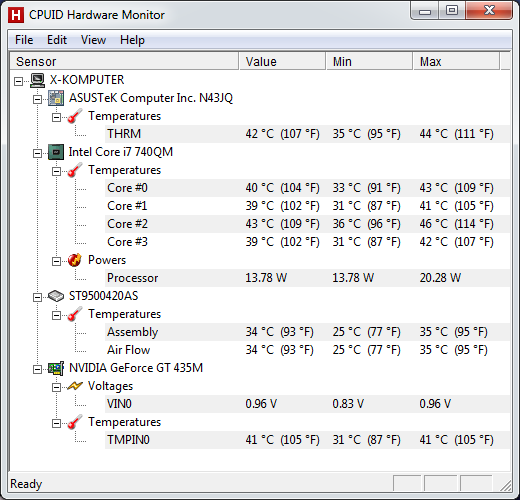Screen dimensions: 520x500
Task: Collapse the Intel Core i7 740QM node
Action: point(38,153)
